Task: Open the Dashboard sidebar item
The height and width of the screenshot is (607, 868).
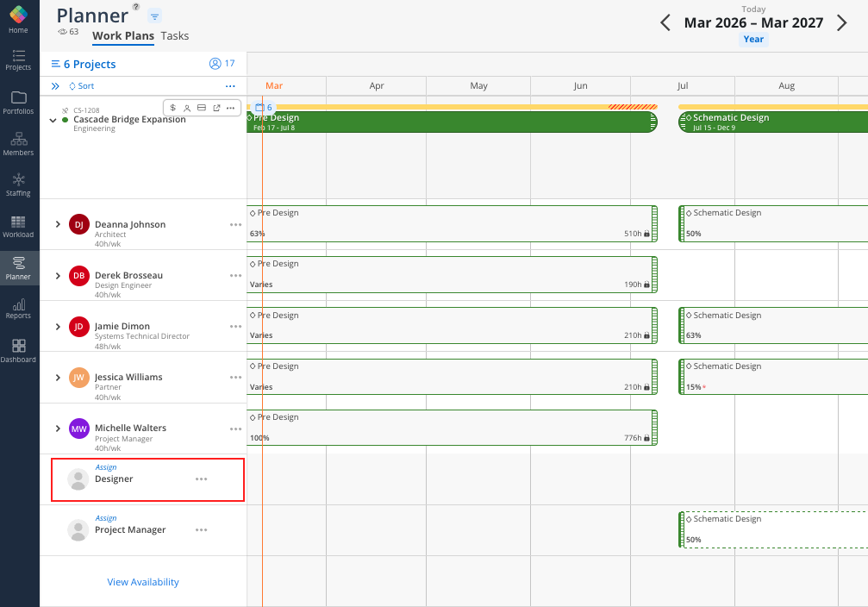Action: pos(18,351)
